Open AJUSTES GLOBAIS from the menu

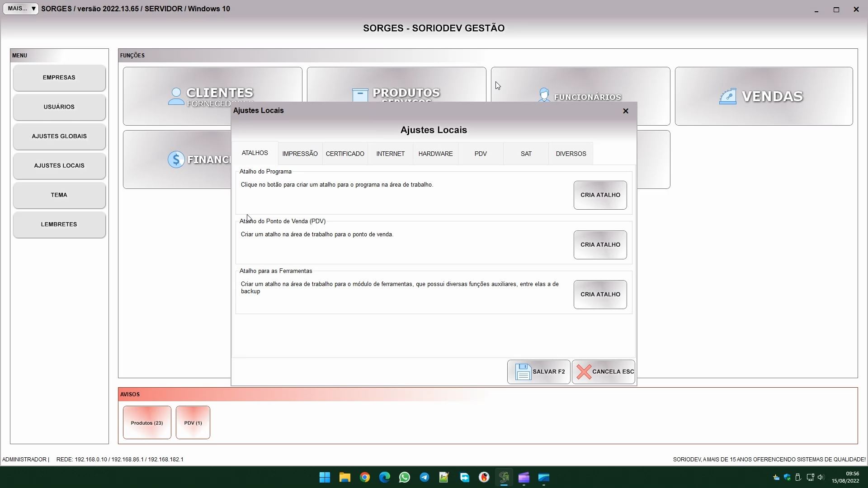(x=59, y=136)
